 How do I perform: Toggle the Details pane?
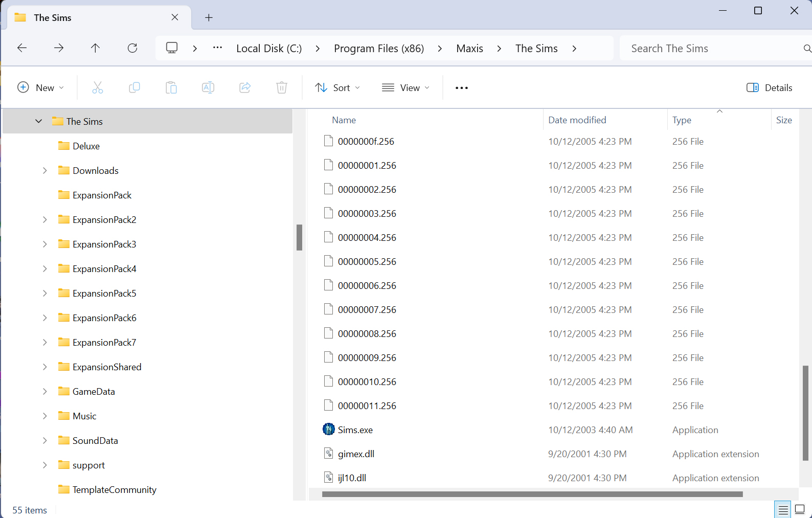click(x=770, y=87)
